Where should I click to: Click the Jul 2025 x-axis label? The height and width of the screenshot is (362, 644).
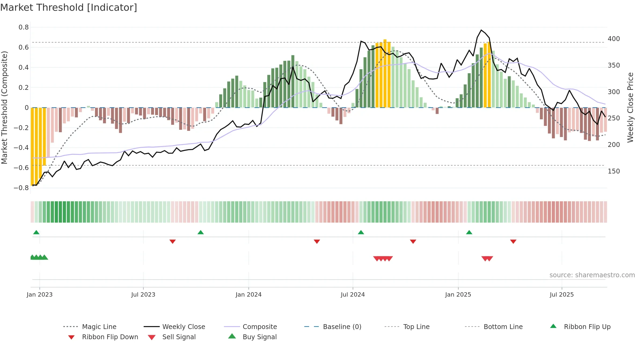pos(562,294)
